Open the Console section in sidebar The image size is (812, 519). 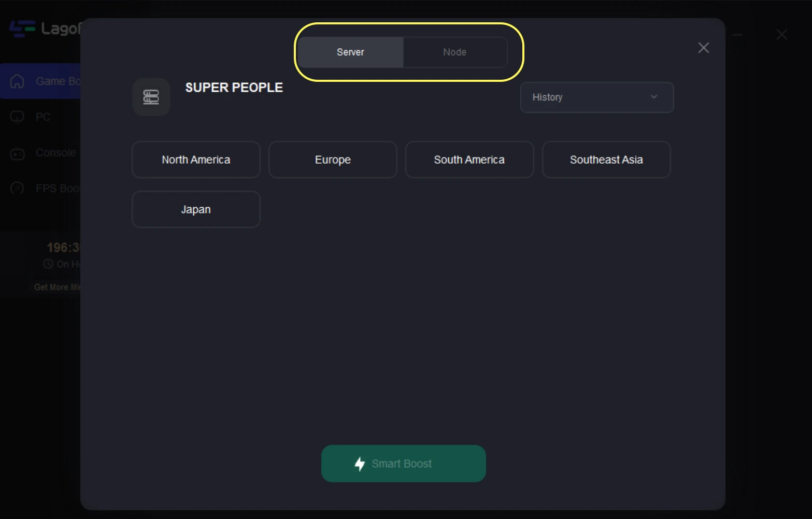41,153
